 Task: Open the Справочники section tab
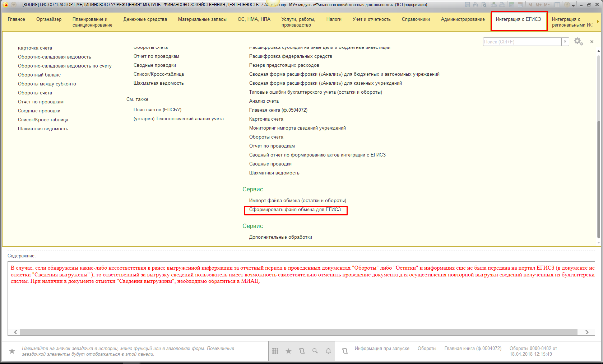(x=416, y=19)
